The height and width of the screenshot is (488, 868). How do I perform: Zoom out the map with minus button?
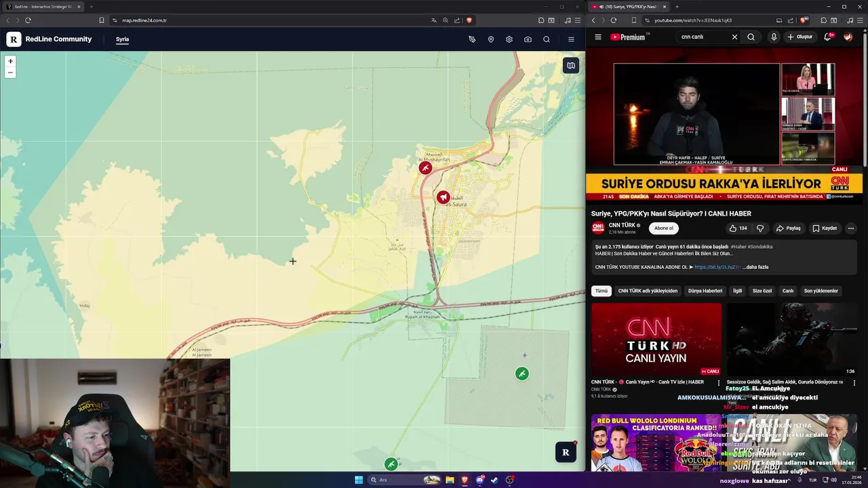click(10, 72)
